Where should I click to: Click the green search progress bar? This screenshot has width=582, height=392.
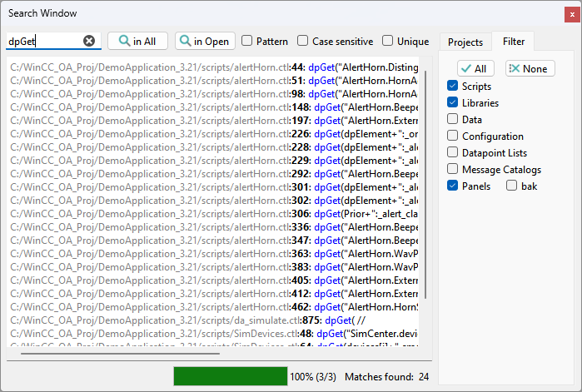pos(230,377)
